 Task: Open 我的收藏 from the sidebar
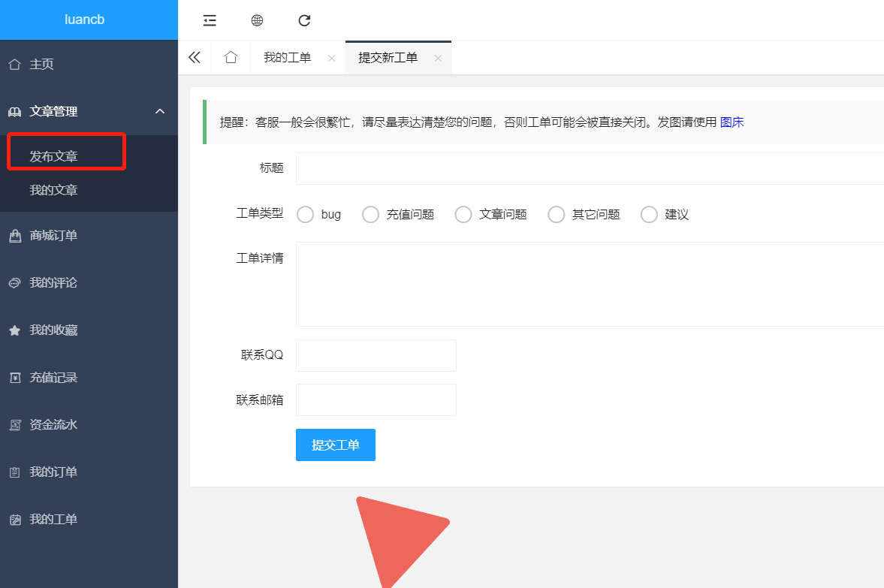tap(53, 330)
